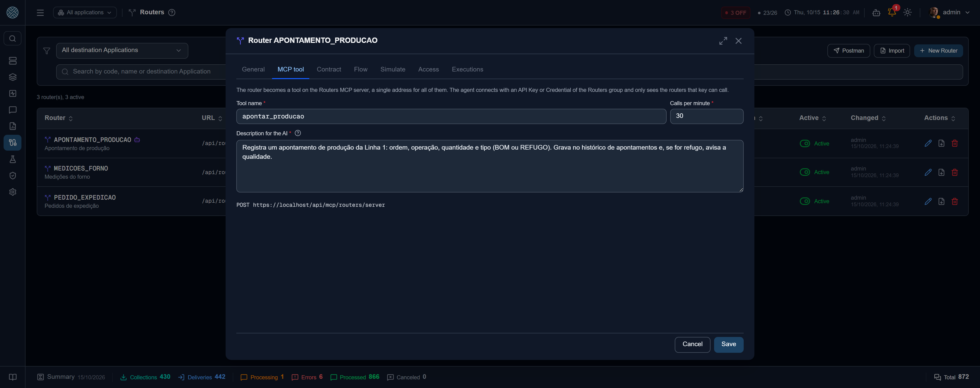Delete the APONTAMENTO_PRODUCAO router trash icon

(955, 143)
